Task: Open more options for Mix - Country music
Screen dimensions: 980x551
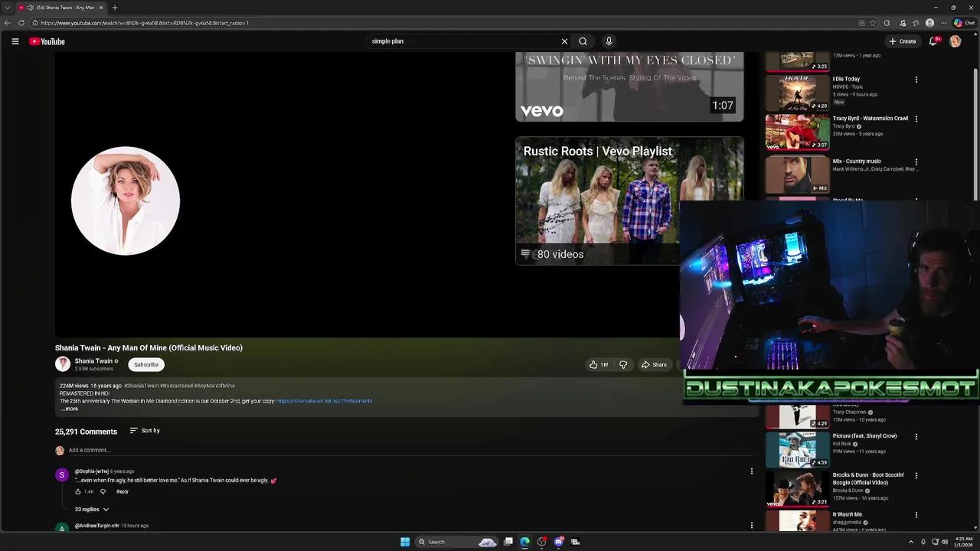Action: click(916, 161)
